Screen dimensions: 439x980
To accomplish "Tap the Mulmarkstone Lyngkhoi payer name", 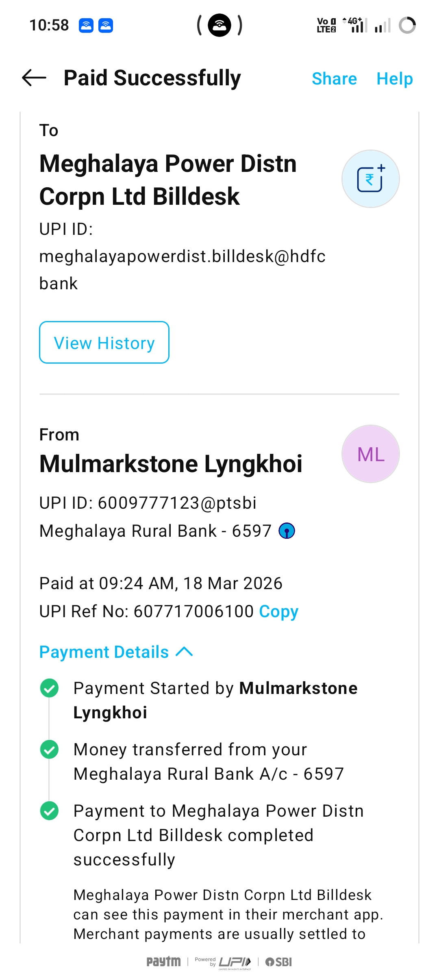I will pos(171,464).
